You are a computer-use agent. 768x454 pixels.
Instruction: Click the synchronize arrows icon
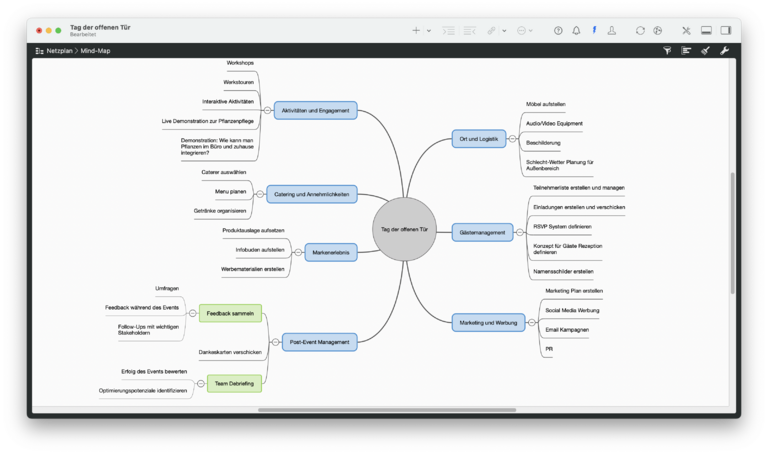[640, 30]
